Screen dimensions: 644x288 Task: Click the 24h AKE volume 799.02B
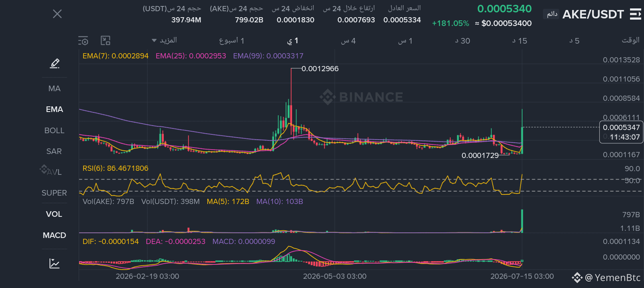[249, 20]
